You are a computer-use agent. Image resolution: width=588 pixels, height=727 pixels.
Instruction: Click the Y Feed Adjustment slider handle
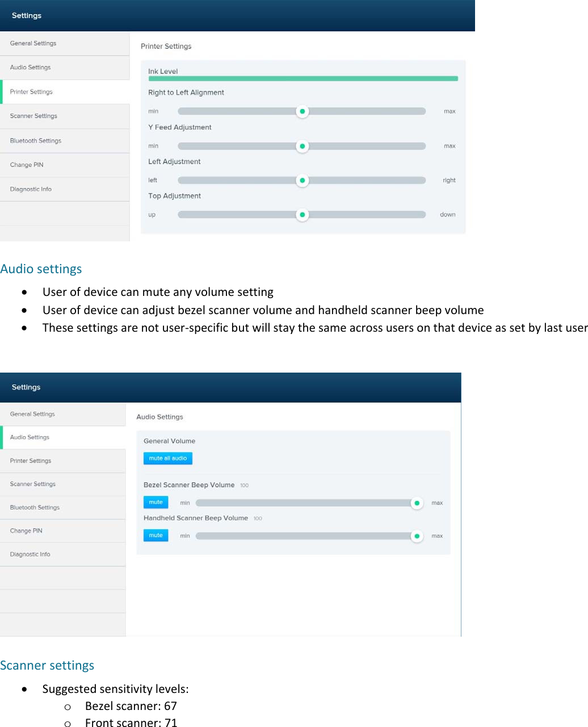pos(303,146)
